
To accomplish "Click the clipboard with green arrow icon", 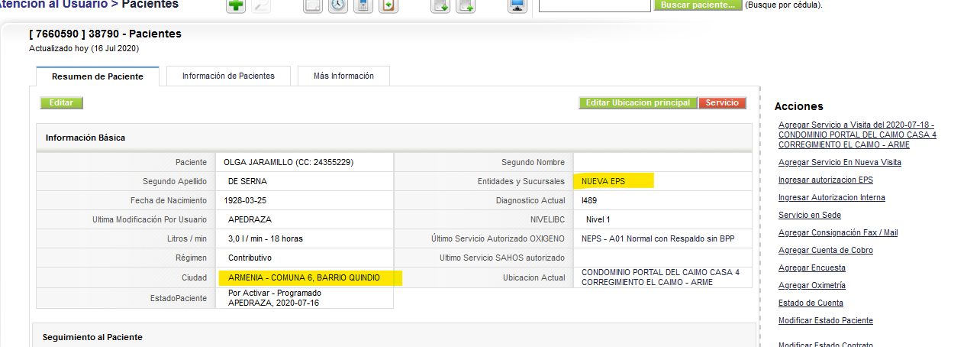I will coord(388,5).
